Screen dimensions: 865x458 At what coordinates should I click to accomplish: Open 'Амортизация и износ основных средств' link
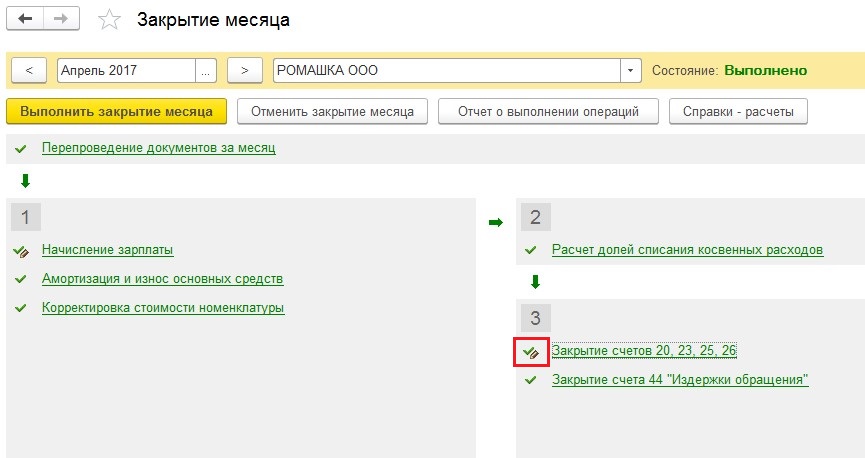pyautogui.click(x=163, y=279)
